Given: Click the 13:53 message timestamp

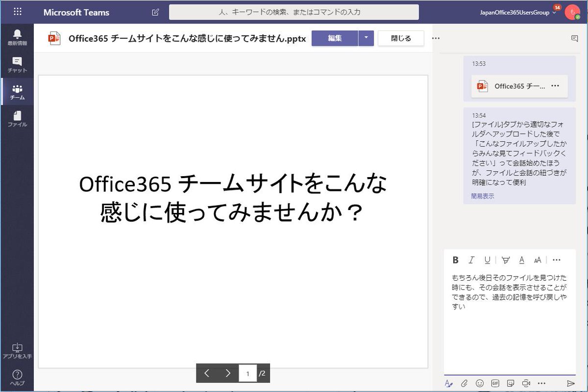Looking at the screenshot, I should tap(479, 64).
